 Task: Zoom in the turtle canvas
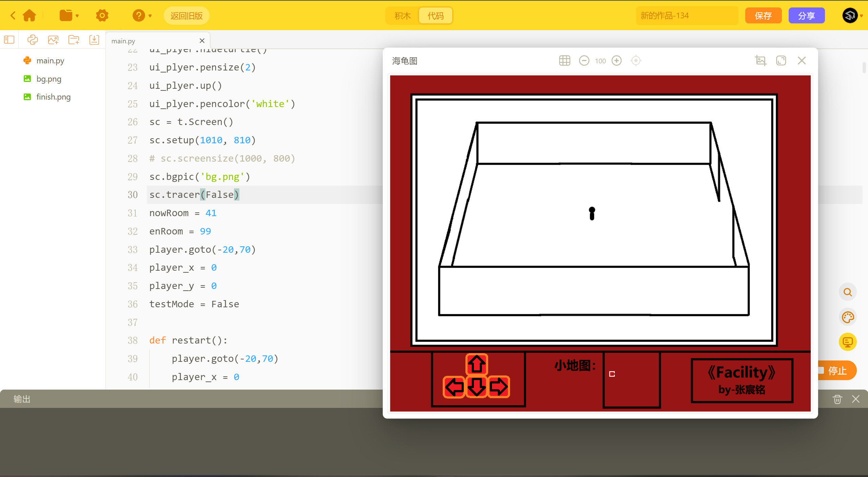(616, 61)
